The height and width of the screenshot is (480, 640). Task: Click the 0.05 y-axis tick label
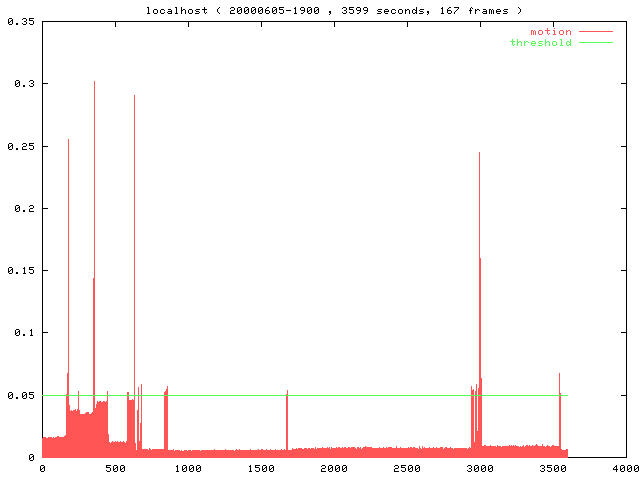[x=20, y=395]
